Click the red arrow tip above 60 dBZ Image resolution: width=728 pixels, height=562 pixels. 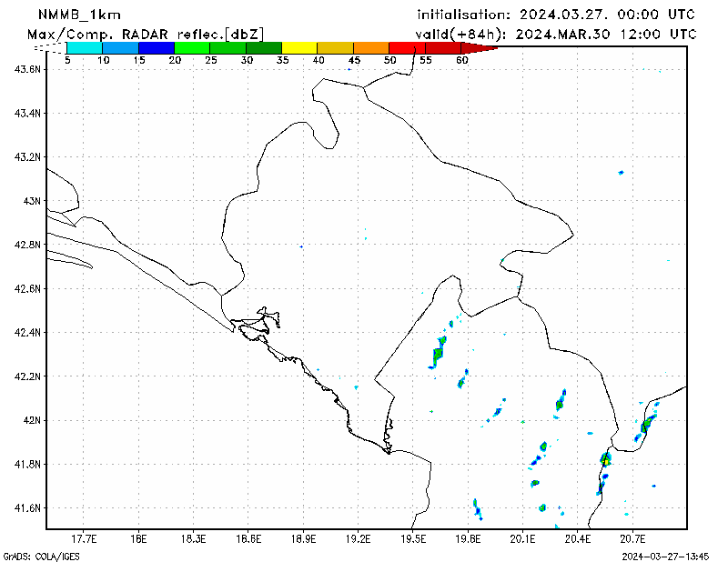479,48
